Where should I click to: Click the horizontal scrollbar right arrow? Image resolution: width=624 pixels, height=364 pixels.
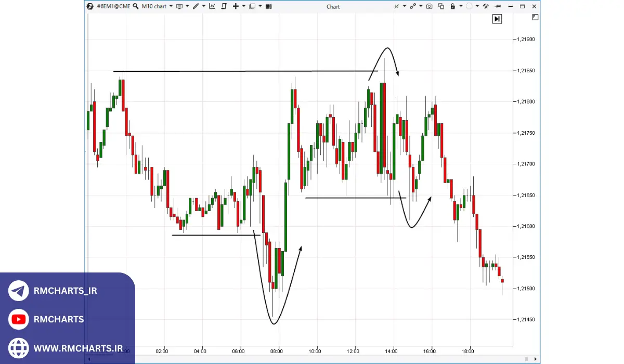pyautogui.click(x=536, y=359)
